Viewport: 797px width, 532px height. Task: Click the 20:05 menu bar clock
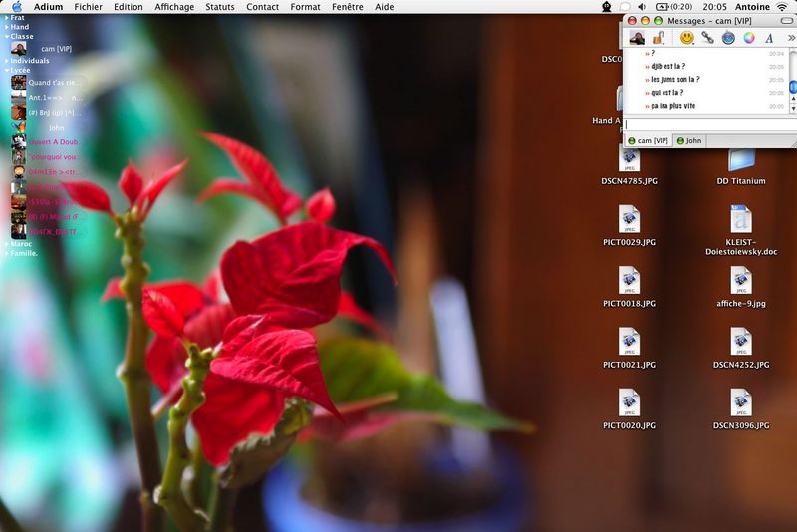(x=714, y=7)
